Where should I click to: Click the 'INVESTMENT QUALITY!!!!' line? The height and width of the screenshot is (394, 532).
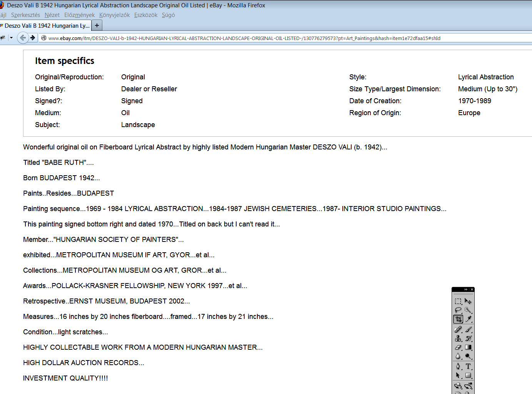click(65, 378)
